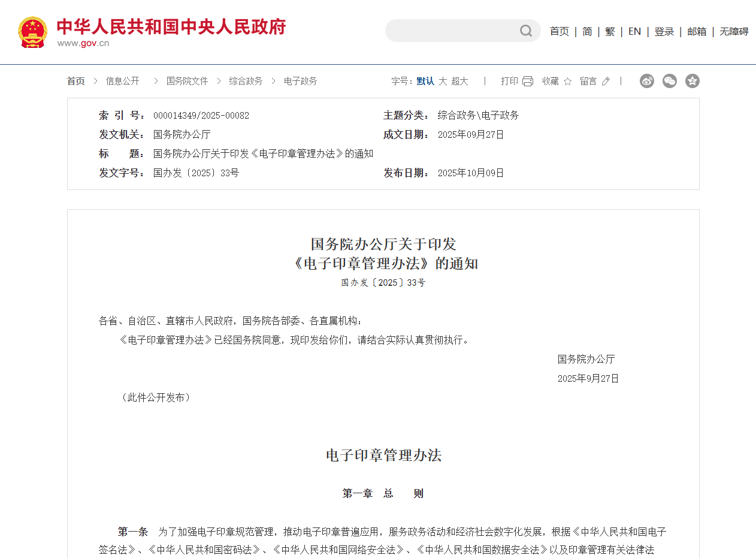
Task: Click 登录 link in header
Action: click(x=664, y=31)
